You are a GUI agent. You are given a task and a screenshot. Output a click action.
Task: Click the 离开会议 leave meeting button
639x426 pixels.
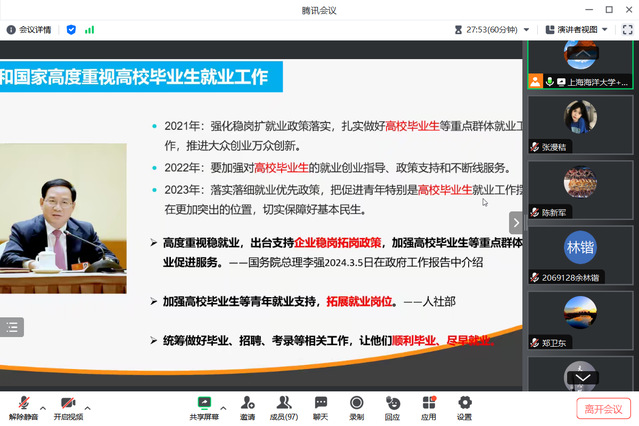coord(603,408)
